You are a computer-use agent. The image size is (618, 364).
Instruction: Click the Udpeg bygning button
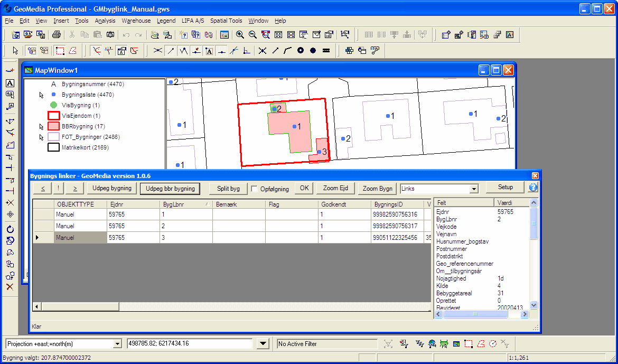112,188
